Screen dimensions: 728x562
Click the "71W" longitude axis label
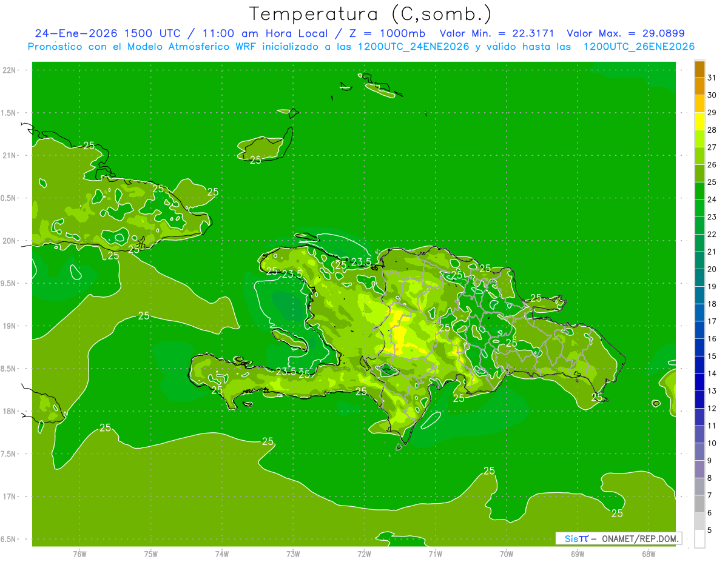click(x=435, y=554)
